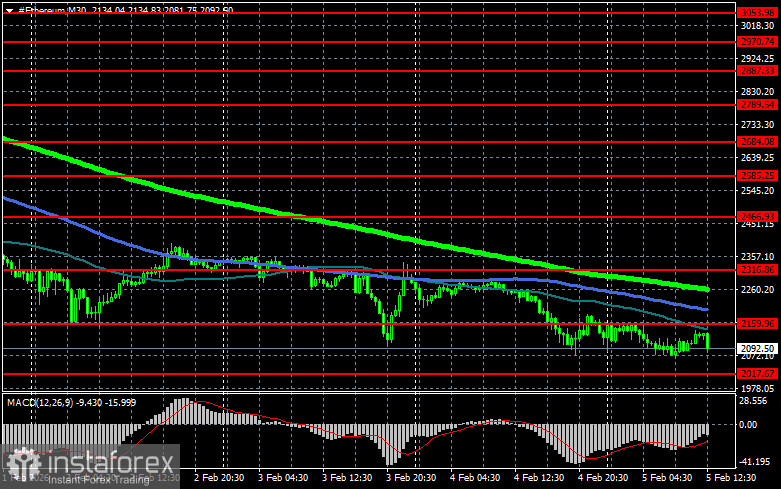The image size is (781, 489).
Task: Click the 4 Feb 04:30 time label
Action: pyautogui.click(x=475, y=478)
